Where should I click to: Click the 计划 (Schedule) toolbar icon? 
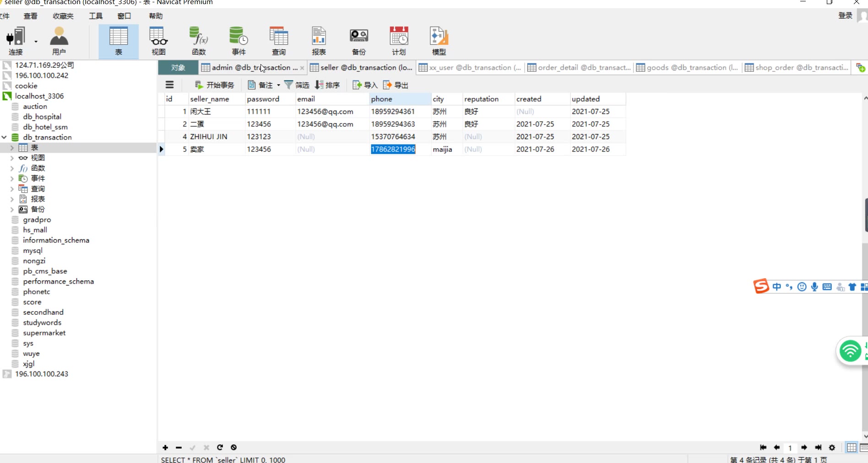pyautogui.click(x=398, y=41)
